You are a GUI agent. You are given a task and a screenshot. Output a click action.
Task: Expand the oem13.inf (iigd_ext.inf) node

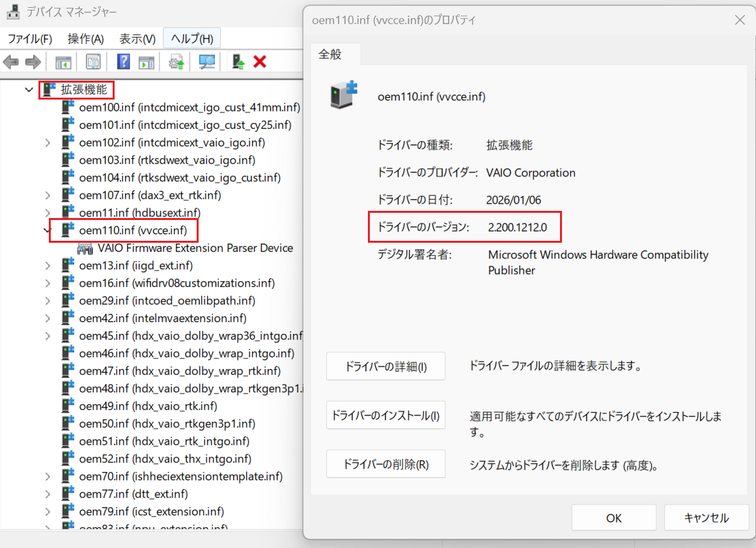[48, 266]
